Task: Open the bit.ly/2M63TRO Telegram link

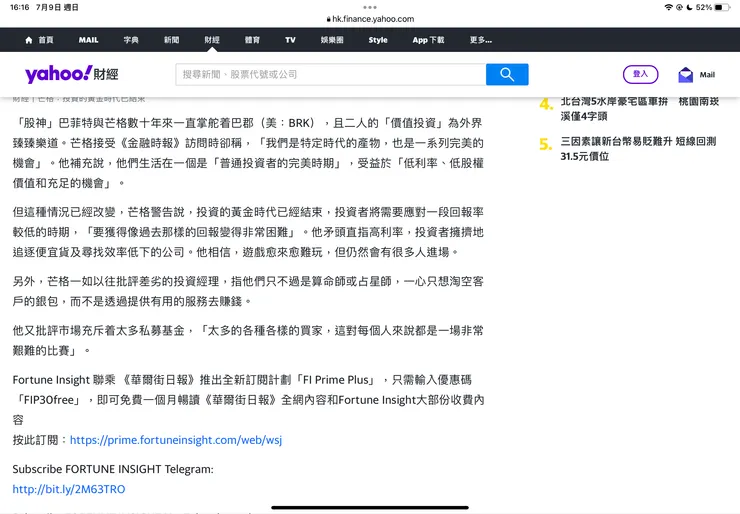Action: click(x=69, y=489)
